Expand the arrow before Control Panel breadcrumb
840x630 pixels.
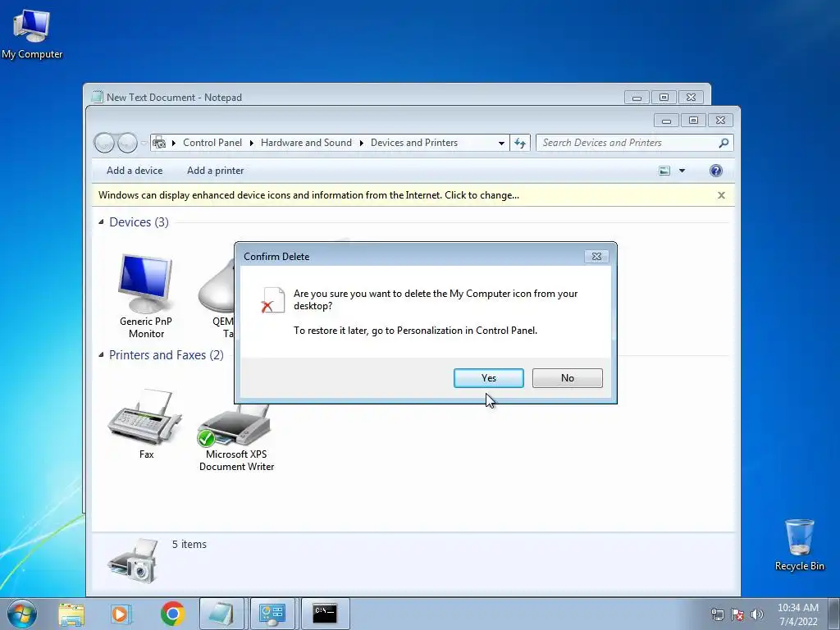tap(174, 143)
